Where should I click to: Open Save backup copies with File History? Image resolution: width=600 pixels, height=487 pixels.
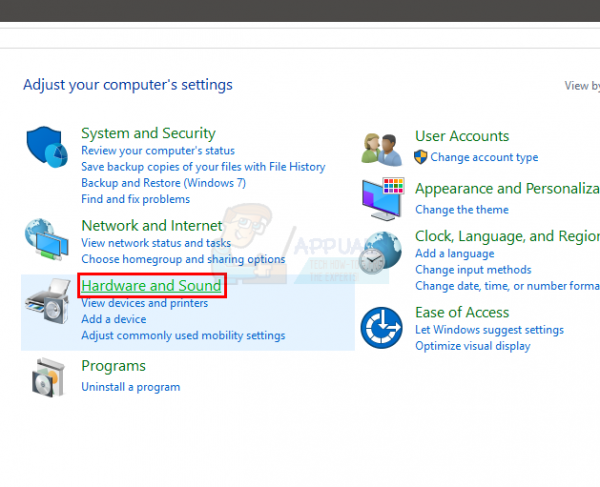(203, 167)
